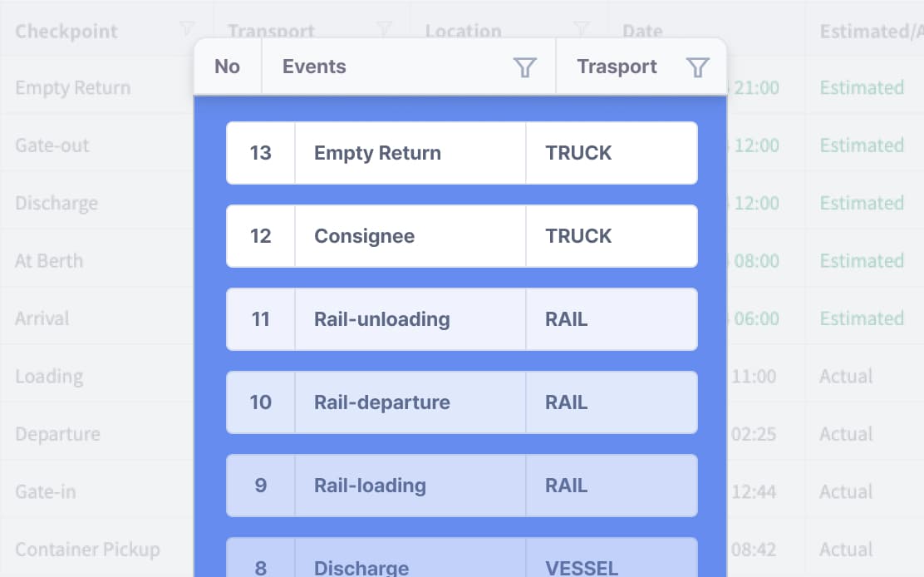Image resolution: width=924 pixels, height=577 pixels.
Task: Click the Events column header
Action: pos(314,67)
